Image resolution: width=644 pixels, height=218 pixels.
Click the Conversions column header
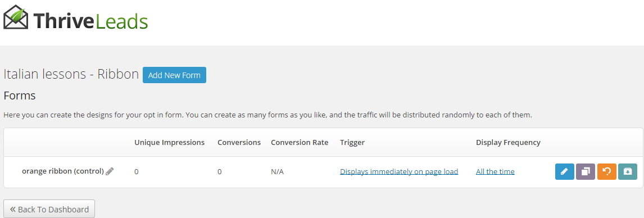(239, 143)
